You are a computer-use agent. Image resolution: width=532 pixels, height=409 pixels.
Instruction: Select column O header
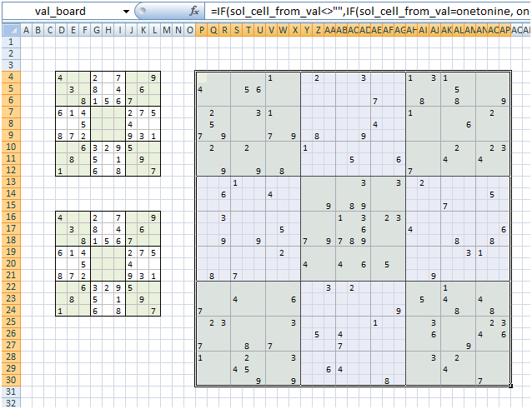(189, 30)
